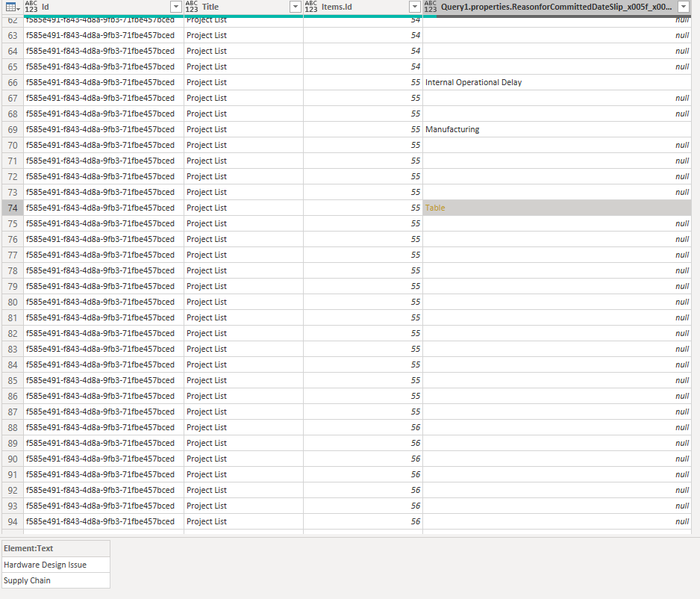This screenshot has width=700, height=599.
Task: Click the Items.Id column data type icon
Action: point(311,7)
